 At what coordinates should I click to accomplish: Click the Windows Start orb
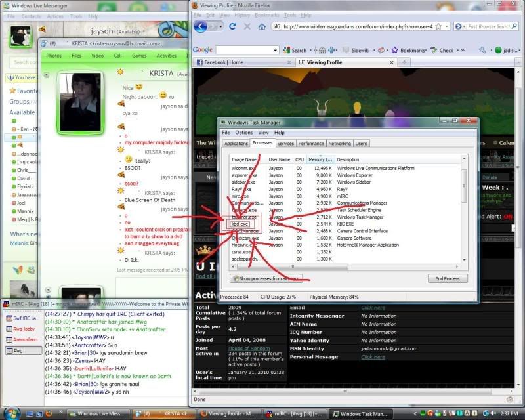tap(12, 413)
